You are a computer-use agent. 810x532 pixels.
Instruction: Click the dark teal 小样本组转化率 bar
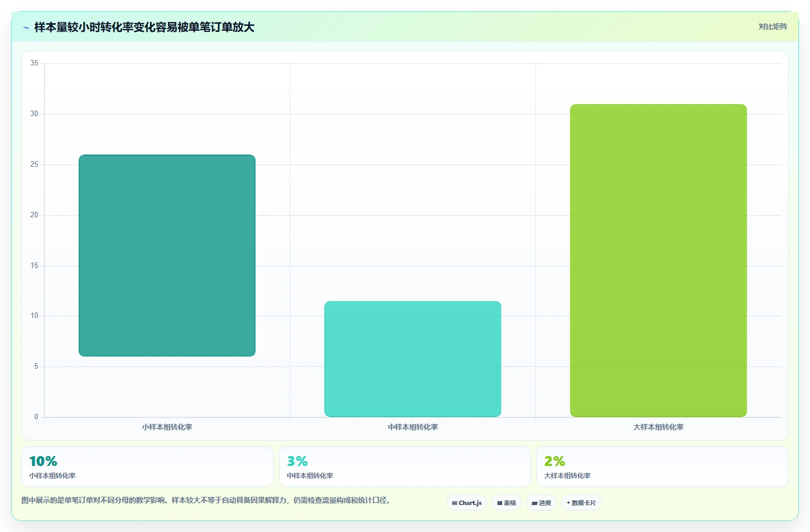(x=167, y=255)
